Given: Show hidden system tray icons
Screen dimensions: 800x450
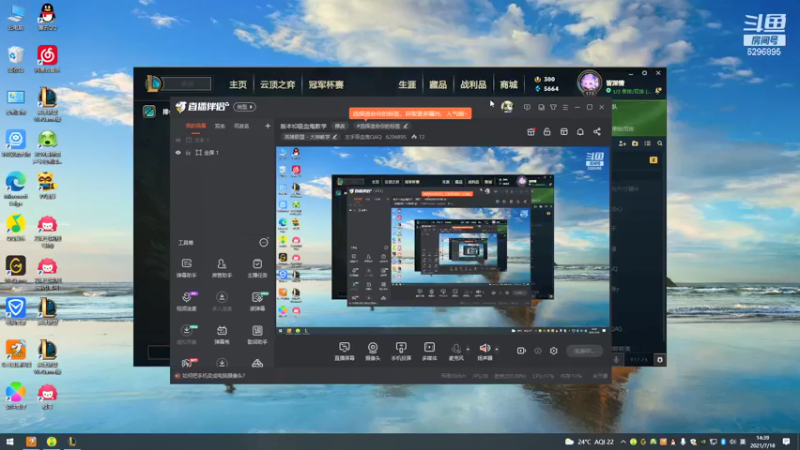Looking at the screenshot, I should [x=623, y=442].
